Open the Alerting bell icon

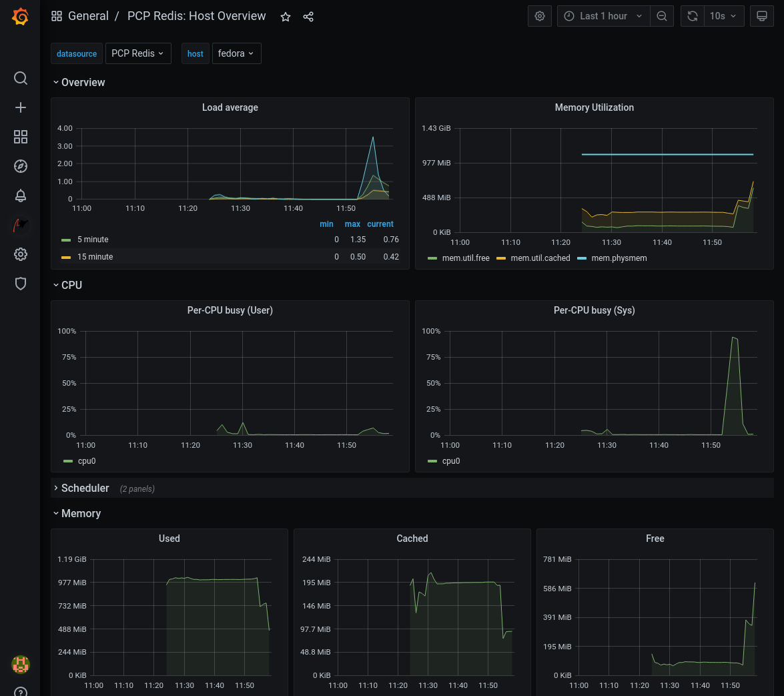21,196
